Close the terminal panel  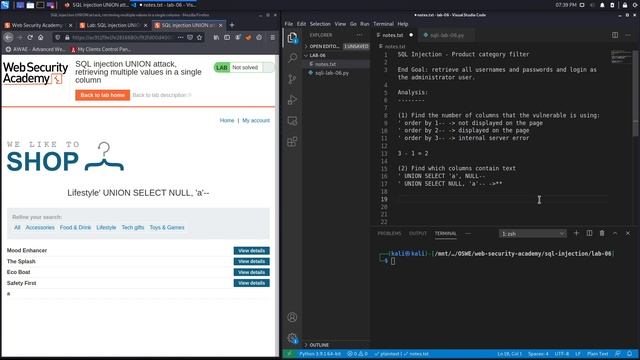628,233
